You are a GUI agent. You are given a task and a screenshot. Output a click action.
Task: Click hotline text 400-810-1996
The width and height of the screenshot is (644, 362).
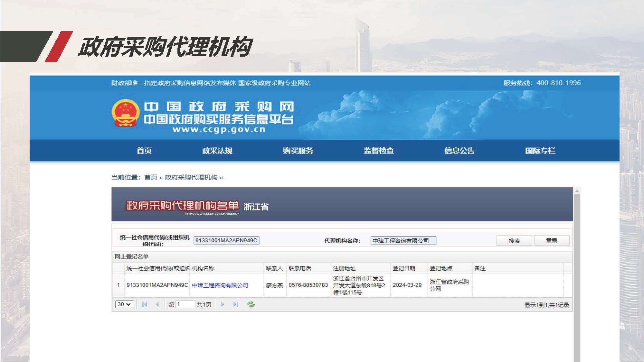pos(559,83)
